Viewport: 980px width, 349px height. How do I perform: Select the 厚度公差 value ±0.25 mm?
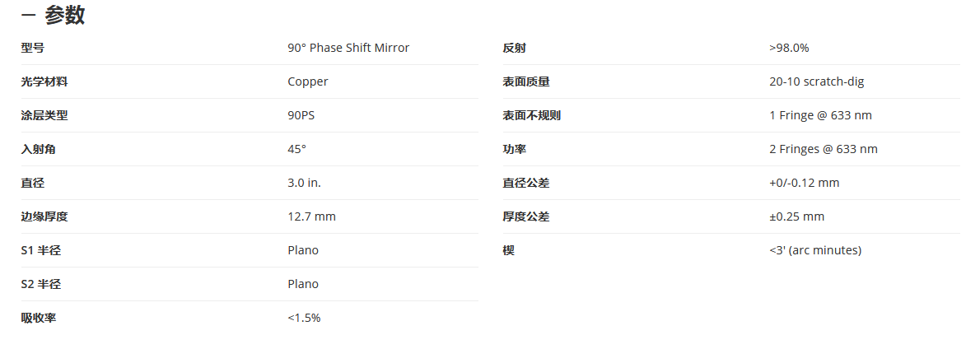point(797,216)
